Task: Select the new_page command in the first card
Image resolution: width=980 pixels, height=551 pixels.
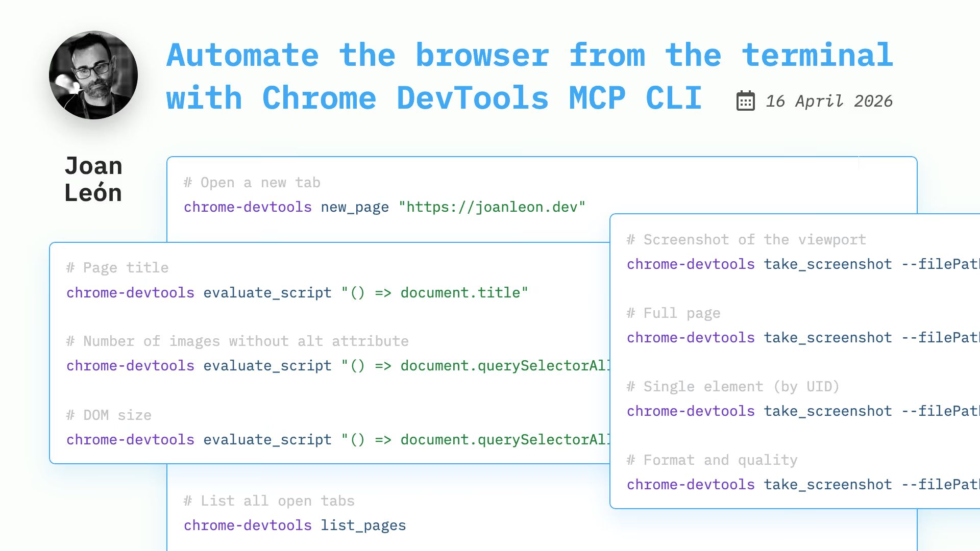Action: point(354,207)
